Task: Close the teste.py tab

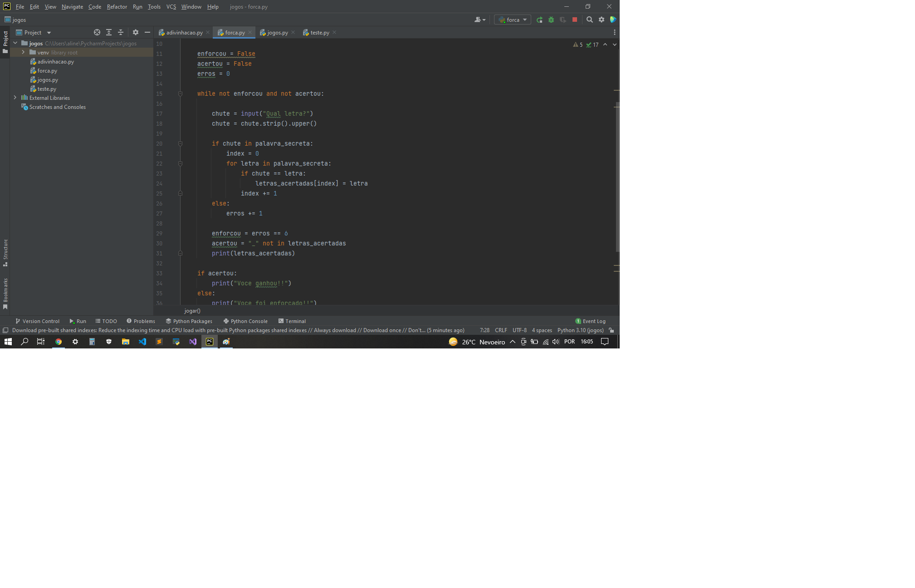Action: 334,32
